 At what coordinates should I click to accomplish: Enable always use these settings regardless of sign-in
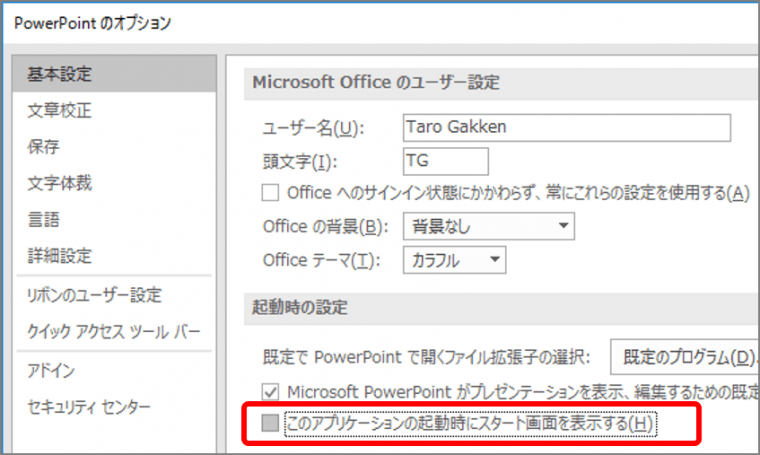coord(270,192)
